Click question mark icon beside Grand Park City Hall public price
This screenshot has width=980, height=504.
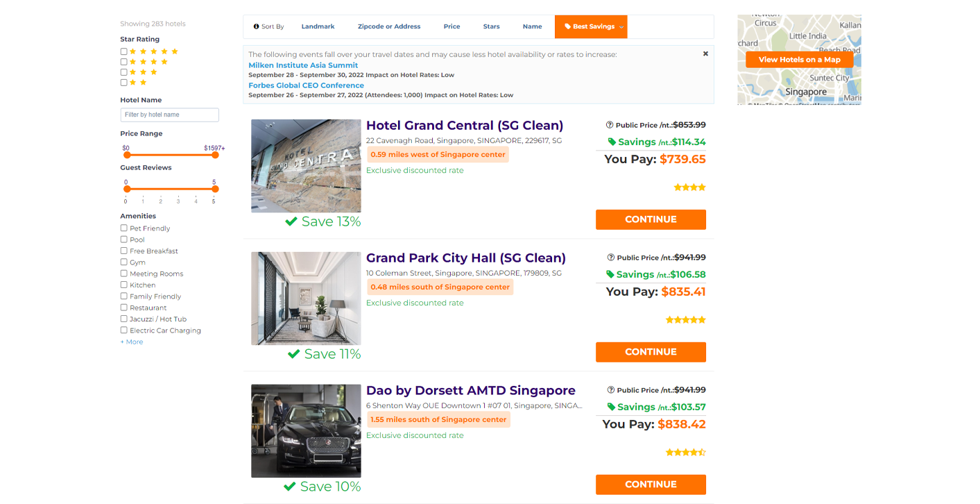point(611,258)
